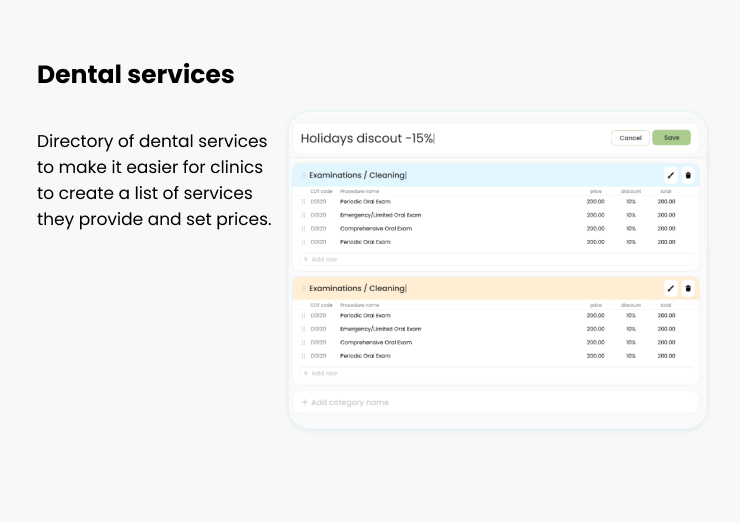The width and height of the screenshot is (740, 522).
Task: Select Comprehensive Oral Exam name in blue category
Action: 376,229
